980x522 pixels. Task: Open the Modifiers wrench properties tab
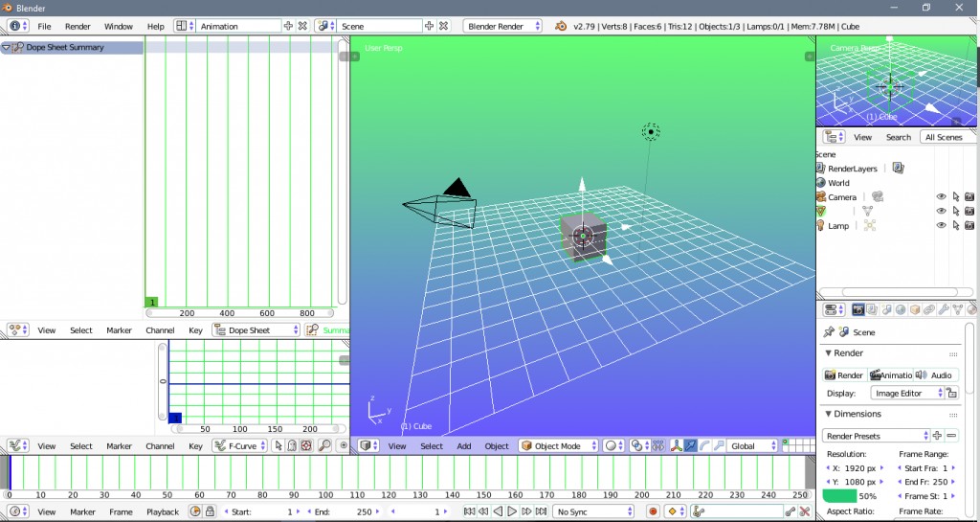944,309
